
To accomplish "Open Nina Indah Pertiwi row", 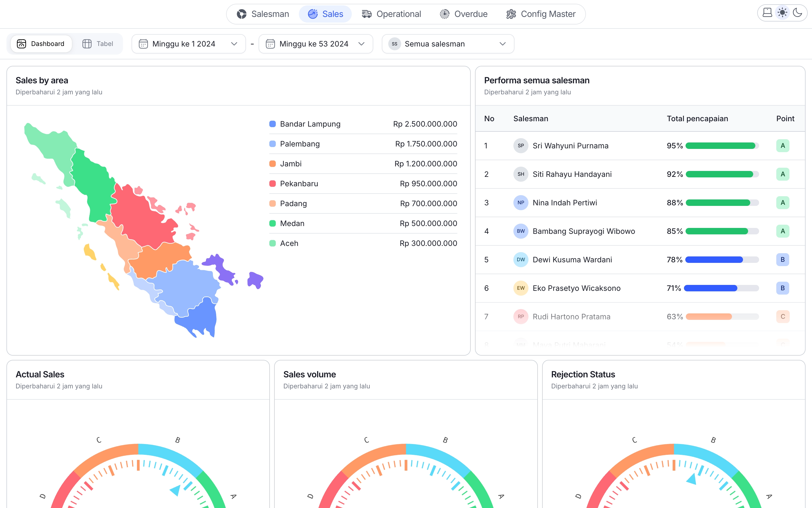I will pyautogui.click(x=640, y=203).
